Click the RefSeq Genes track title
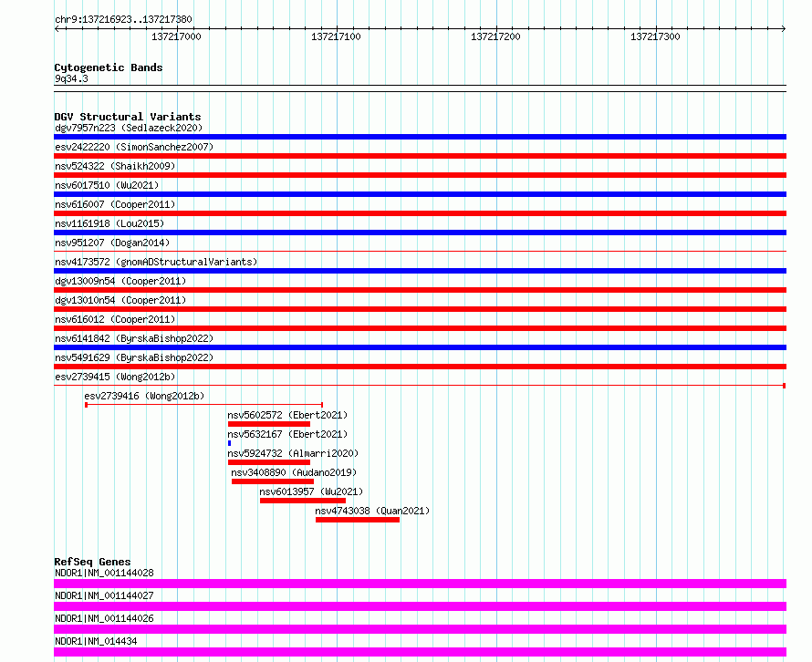The height and width of the screenshot is (662, 812). (x=92, y=562)
